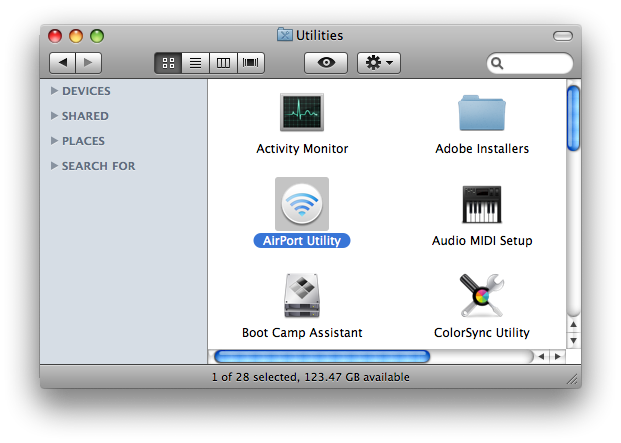Click the DEVICES sidebar heading text
This screenshot has height=443, width=621.
pyautogui.click(x=86, y=91)
